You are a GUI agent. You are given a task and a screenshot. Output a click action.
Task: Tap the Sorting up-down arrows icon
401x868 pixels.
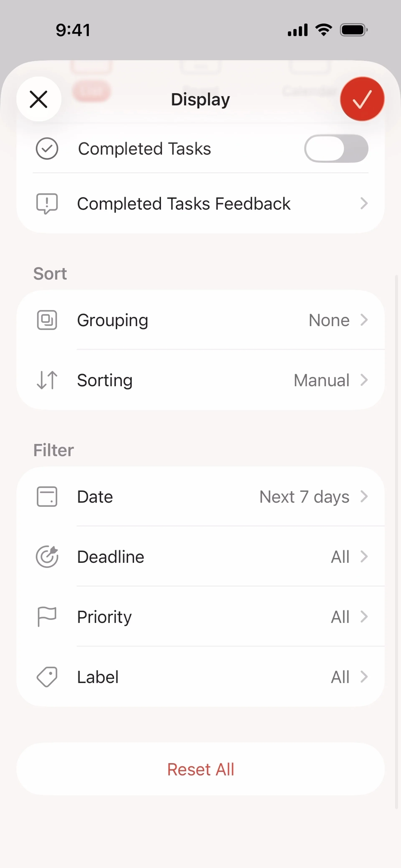tap(47, 380)
